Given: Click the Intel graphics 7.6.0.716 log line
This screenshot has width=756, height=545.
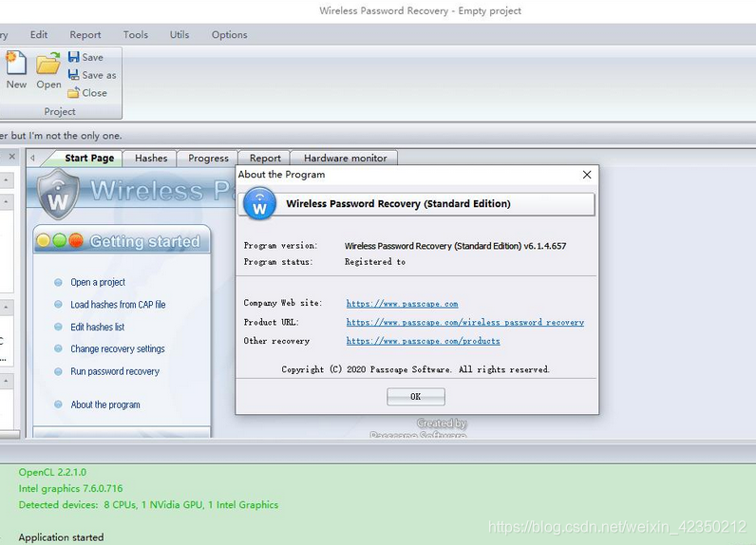Looking at the screenshot, I should coord(70,489).
